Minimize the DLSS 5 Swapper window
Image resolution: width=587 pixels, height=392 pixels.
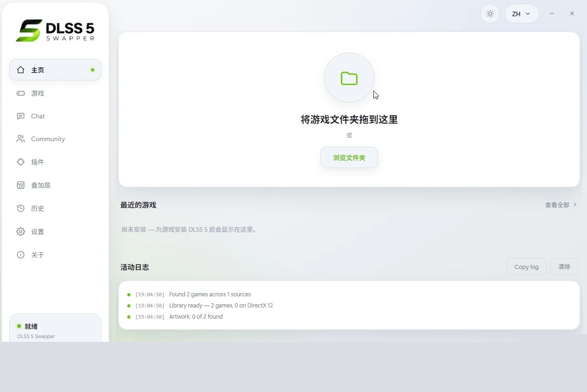coord(552,13)
